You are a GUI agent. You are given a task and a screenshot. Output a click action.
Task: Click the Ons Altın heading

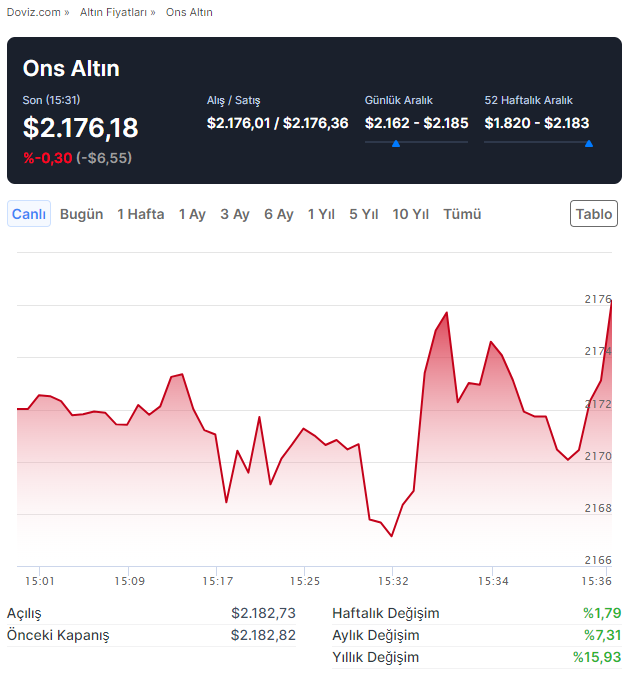(71, 69)
